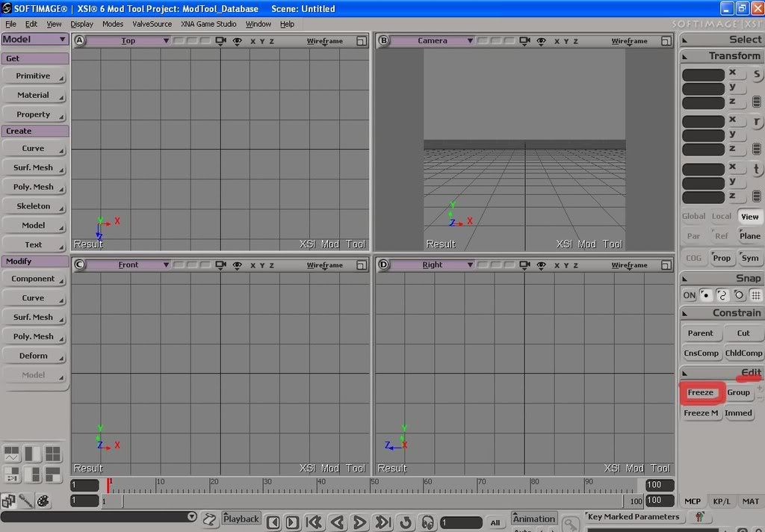Choose the two-column viewport layout icon

pyautogui.click(x=33, y=454)
